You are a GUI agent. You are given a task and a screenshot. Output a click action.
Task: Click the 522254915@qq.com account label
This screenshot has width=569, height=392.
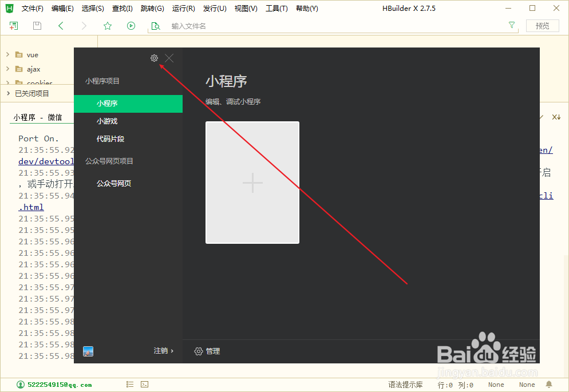[x=60, y=385]
